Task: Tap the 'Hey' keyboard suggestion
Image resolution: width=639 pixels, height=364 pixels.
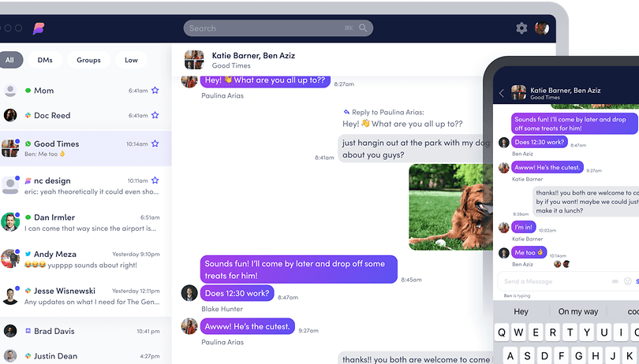Action: tap(521, 311)
